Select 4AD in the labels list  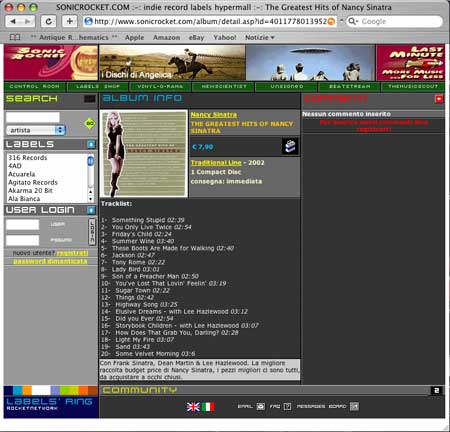(x=15, y=166)
